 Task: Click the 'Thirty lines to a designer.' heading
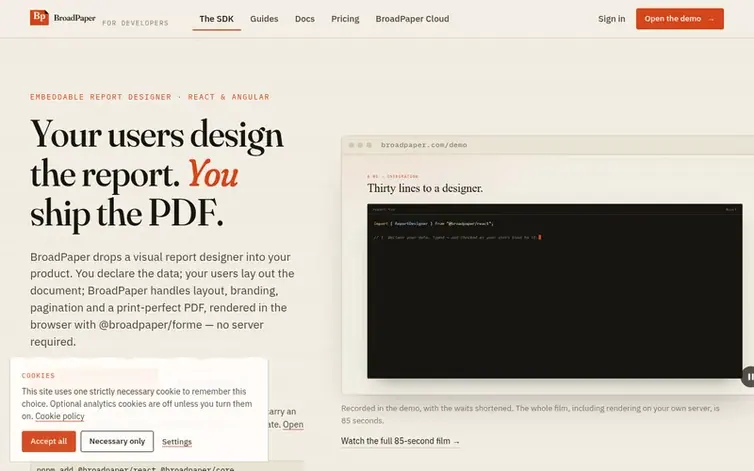pyautogui.click(x=425, y=188)
